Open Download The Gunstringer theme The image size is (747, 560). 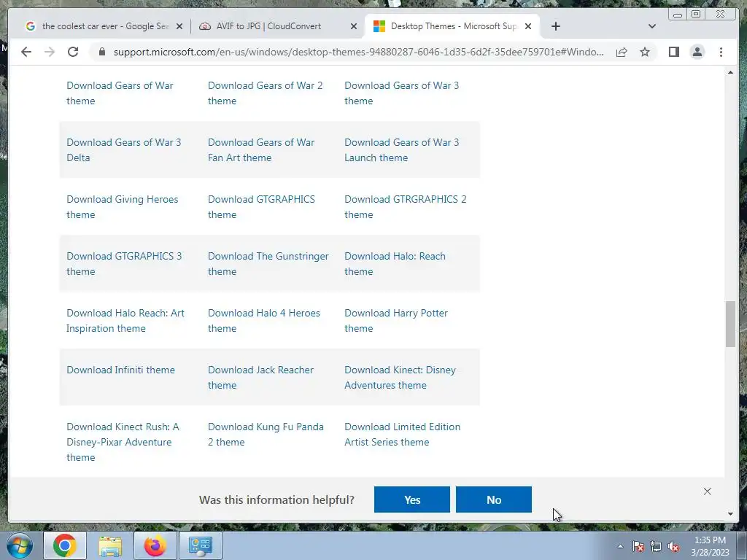coord(268,264)
